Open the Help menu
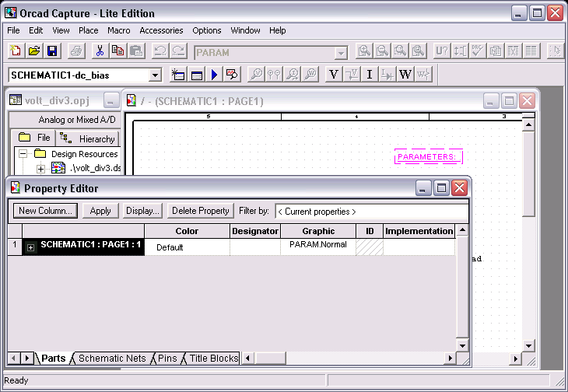The image size is (568, 392). [x=278, y=30]
